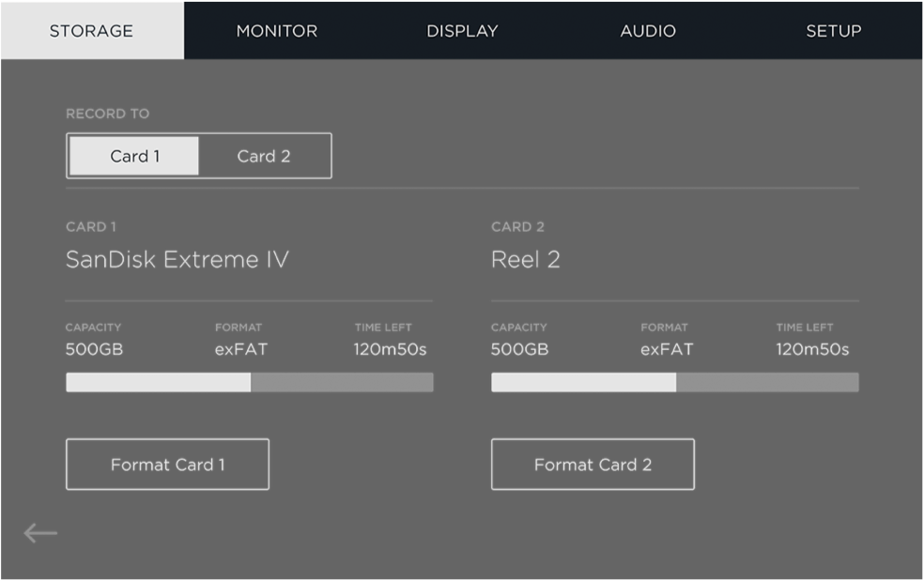The width and height of the screenshot is (924, 580).
Task: Open the SETUP tab
Action: (x=832, y=30)
